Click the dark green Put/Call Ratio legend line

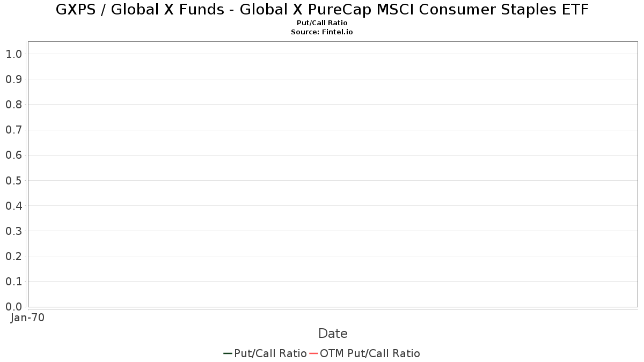(x=228, y=353)
